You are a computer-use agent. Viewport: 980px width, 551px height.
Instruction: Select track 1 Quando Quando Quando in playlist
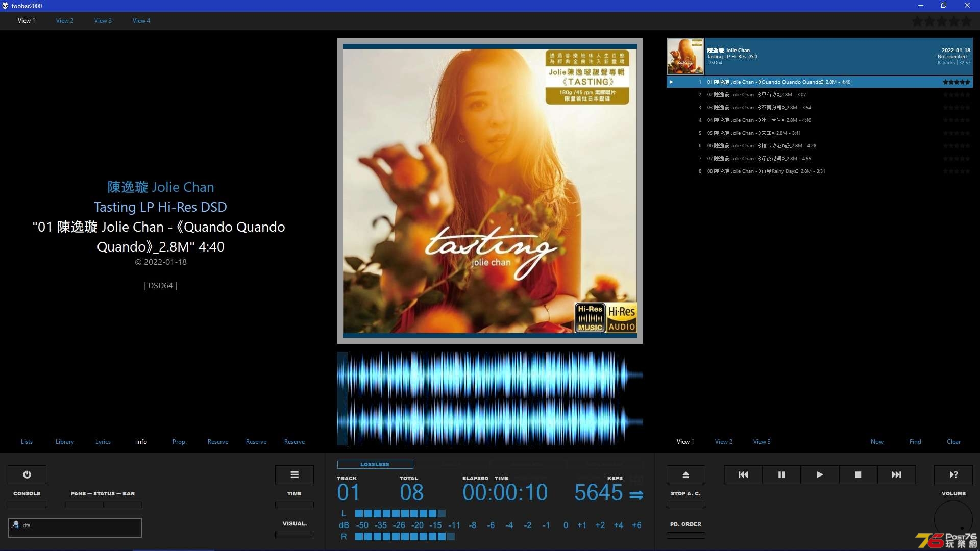click(x=820, y=82)
